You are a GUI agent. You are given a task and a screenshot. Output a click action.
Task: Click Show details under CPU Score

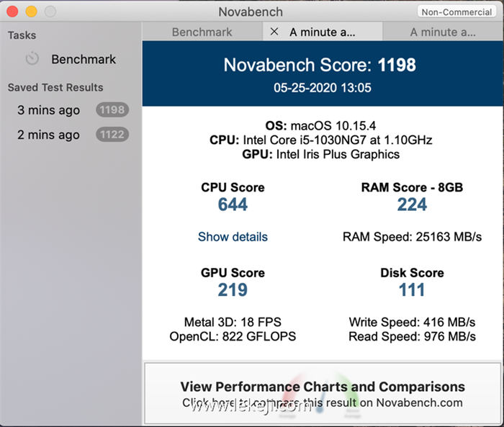(x=233, y=237)
